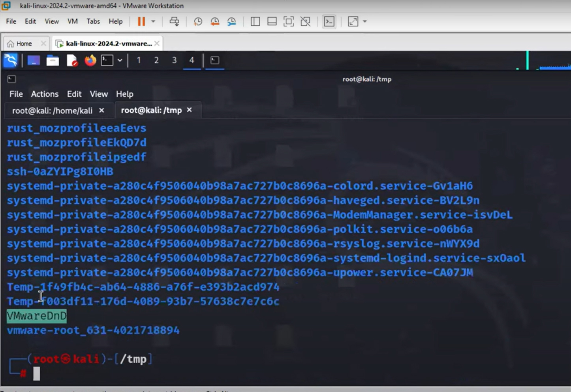Click the vmware-root_631-4021718894 entry

[x=93, y=330]
